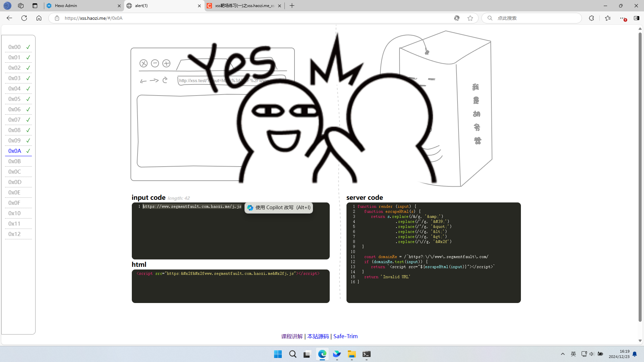
Task: Close the alert(1) tab
Action: tap(199, 6)
